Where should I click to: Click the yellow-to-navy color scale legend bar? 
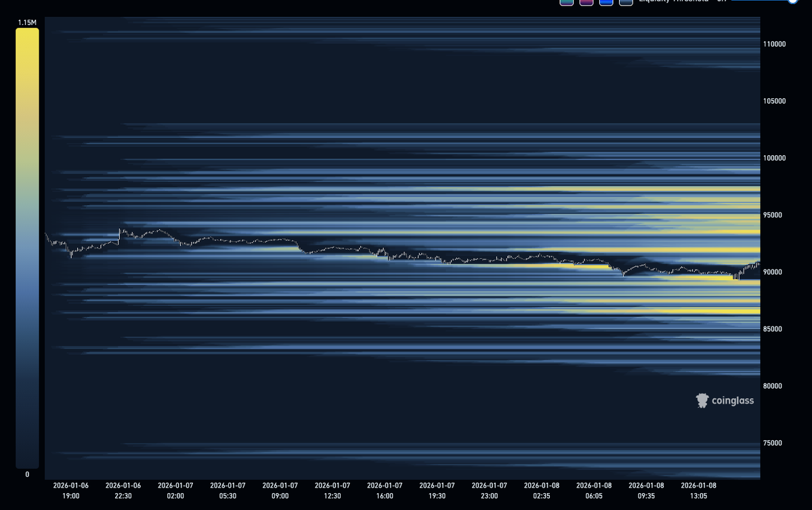(x=28, y=248)
